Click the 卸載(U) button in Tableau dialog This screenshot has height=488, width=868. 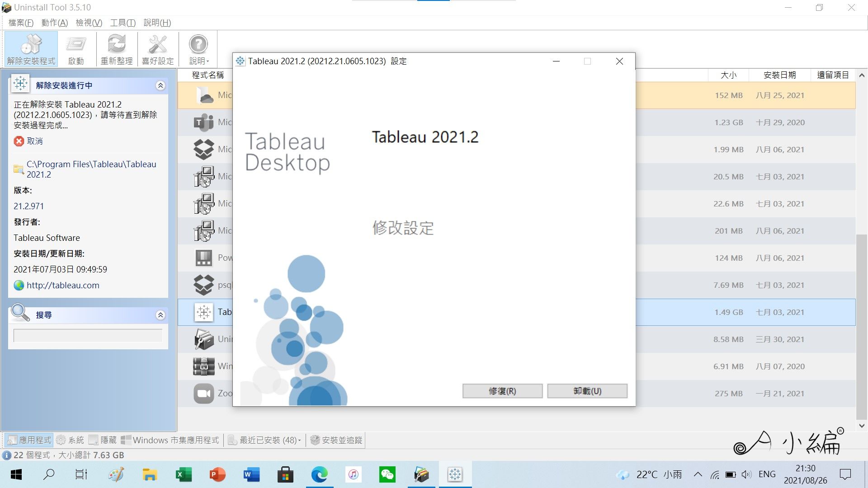(587, 391)
